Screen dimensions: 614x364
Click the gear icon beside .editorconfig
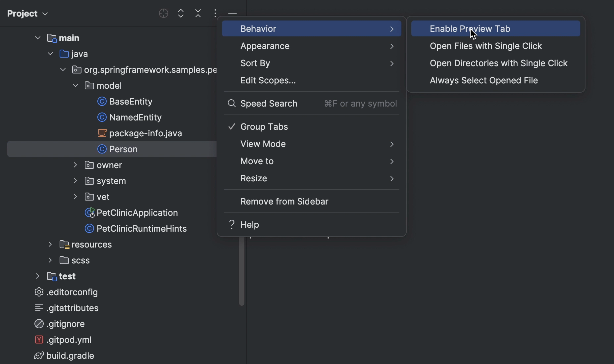(38, 292)
